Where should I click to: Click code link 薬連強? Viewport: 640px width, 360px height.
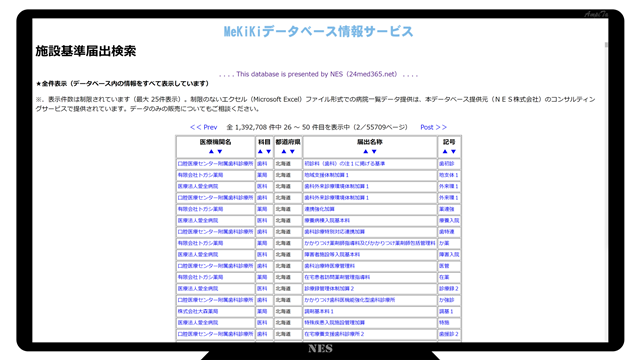[x=447, y=209]
